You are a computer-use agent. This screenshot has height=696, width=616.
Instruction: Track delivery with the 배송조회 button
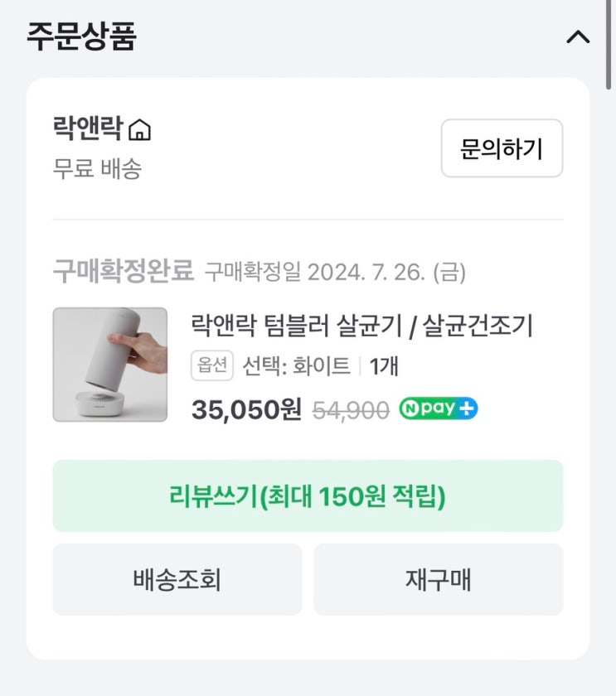coord(177,579)
